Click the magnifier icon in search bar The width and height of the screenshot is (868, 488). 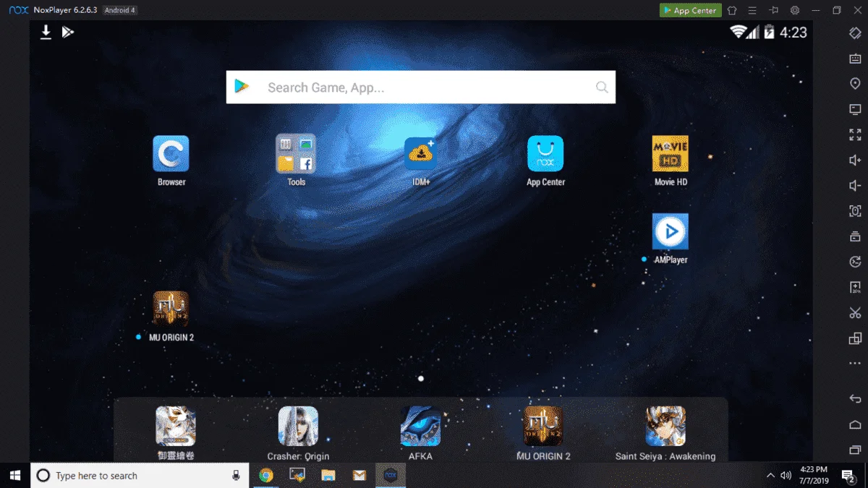coord(602,87)
